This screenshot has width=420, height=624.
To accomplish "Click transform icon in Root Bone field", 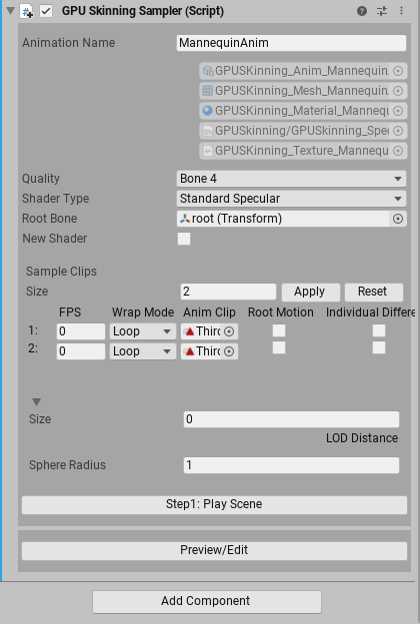I will pos(184,218).
